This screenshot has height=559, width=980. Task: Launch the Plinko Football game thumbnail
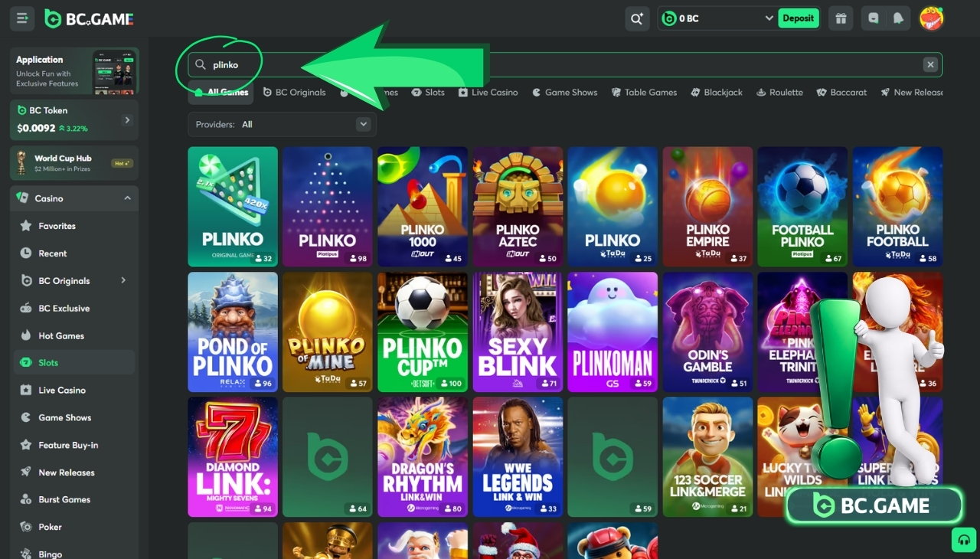898,207
